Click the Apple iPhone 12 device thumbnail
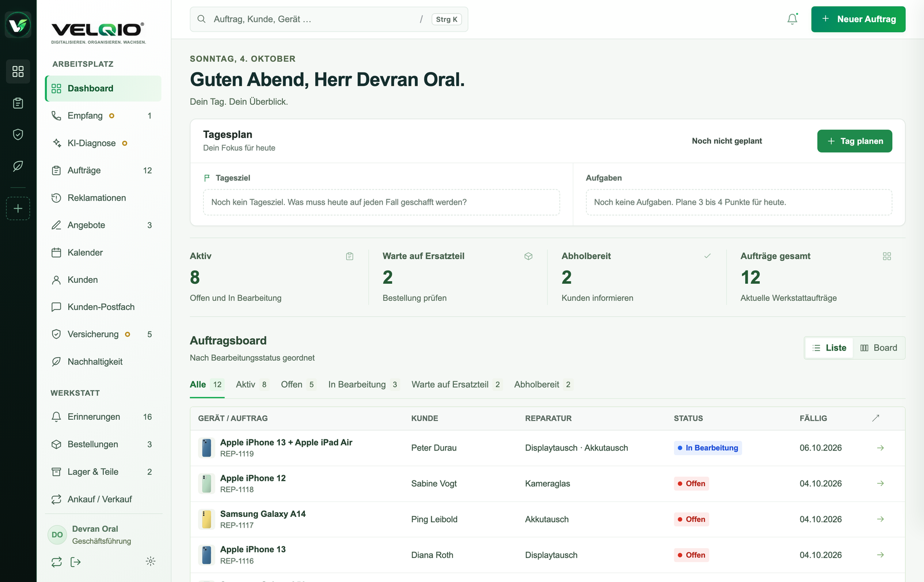Viewport: 924px width, 582px height. click(206, 483)
